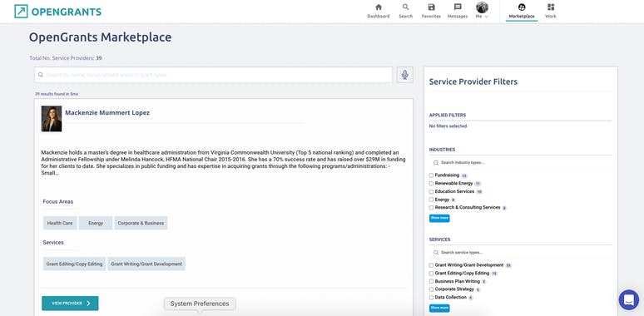Expand the Me dropdown arrow

(486, 17)
